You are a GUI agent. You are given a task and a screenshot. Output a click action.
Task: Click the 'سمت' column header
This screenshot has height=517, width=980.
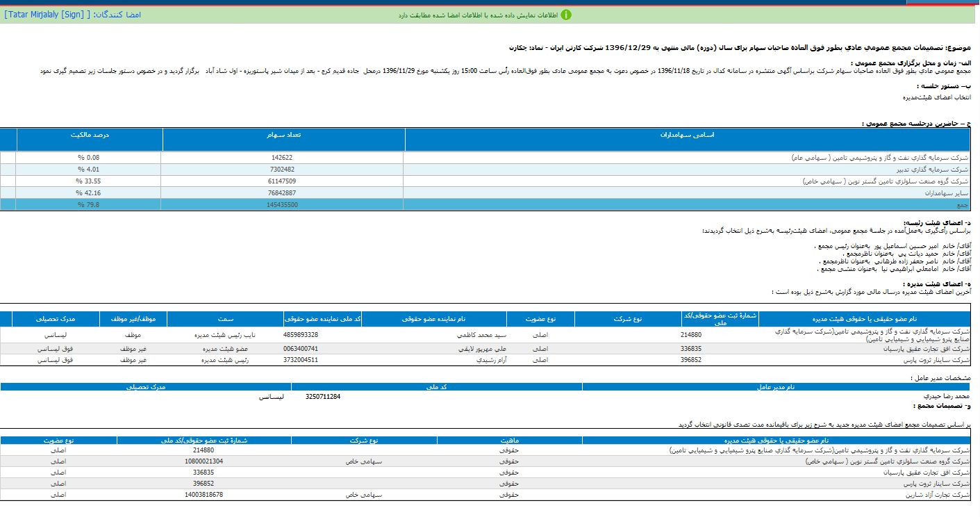click(x=224, y=319)
